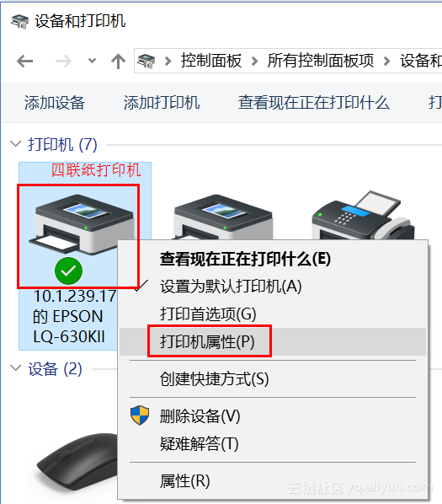The width and height of the screenshot is (442, 504).
Task: Click 所有控制面板项 breadcrumb segment
Action: click(x=321, y=61)
